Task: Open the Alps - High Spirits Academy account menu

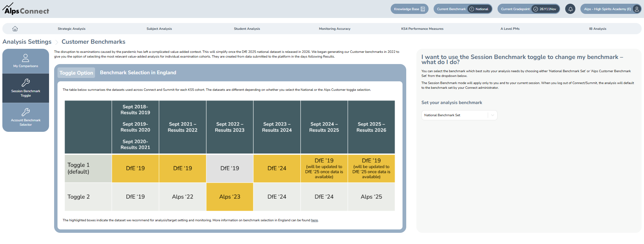Action: click(611, 9)
